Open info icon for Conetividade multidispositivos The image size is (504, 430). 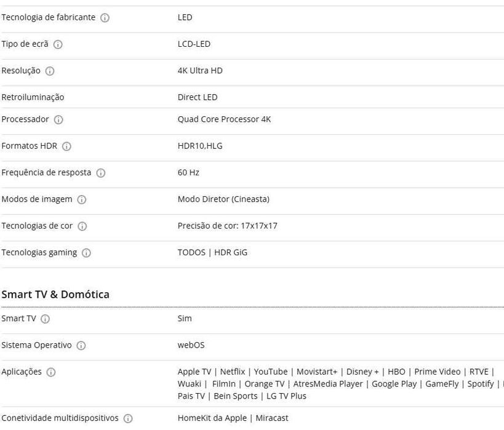click(x=128, y=418)
